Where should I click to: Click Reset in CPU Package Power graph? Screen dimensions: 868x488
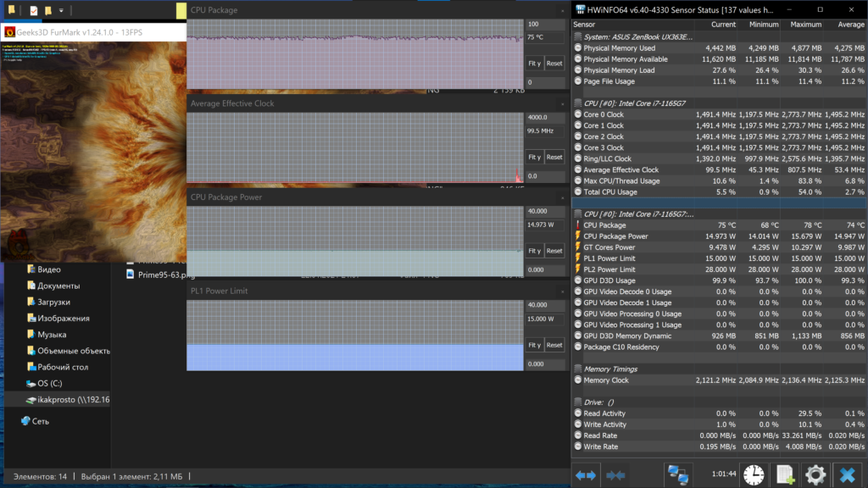click(554, 251)
